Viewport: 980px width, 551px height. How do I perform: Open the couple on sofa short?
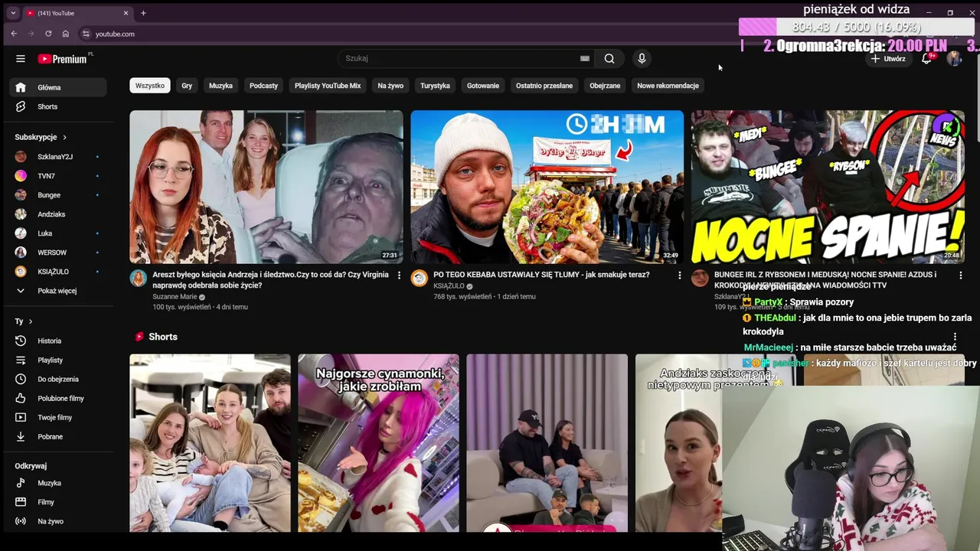[x=547, y=443]
